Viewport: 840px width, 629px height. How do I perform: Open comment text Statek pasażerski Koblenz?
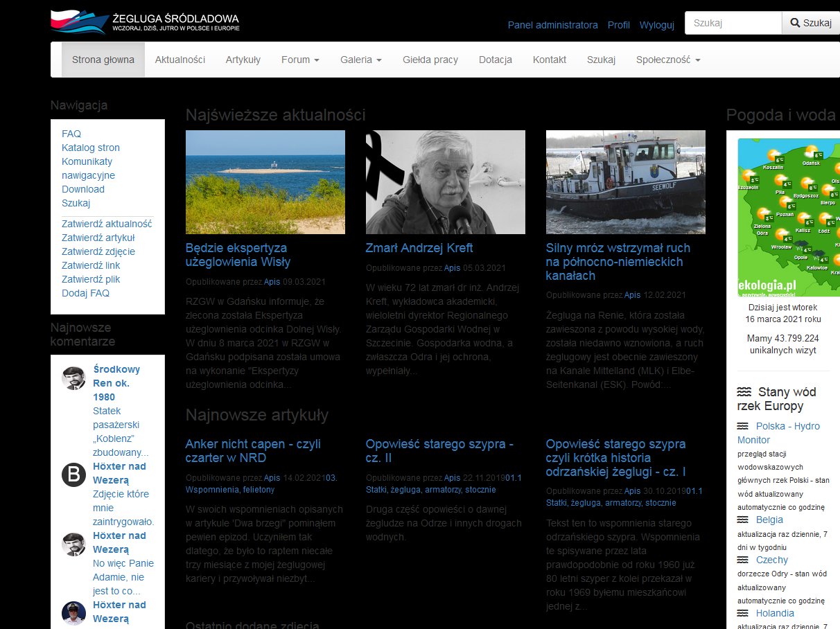pyautogui.click(x=121, y=432)
